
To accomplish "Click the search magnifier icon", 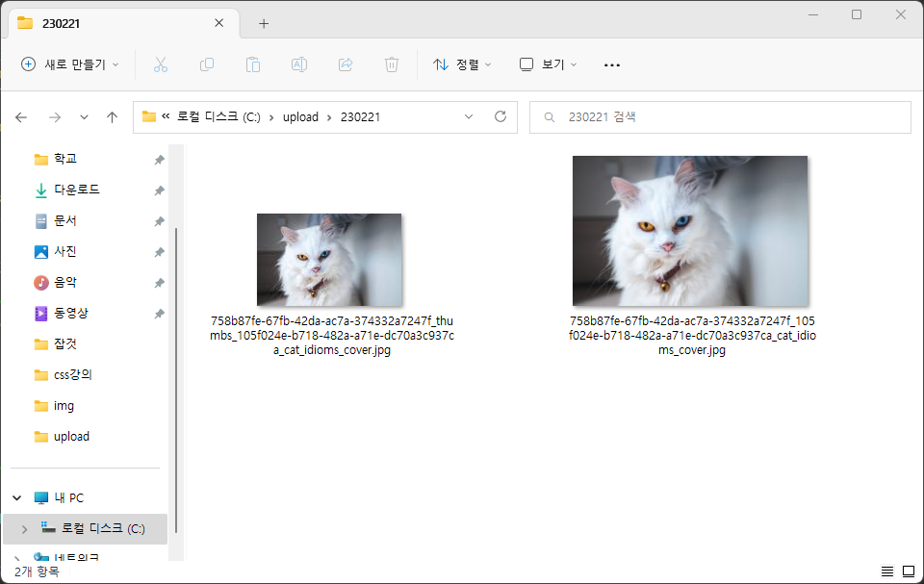I will coord(550,117).
